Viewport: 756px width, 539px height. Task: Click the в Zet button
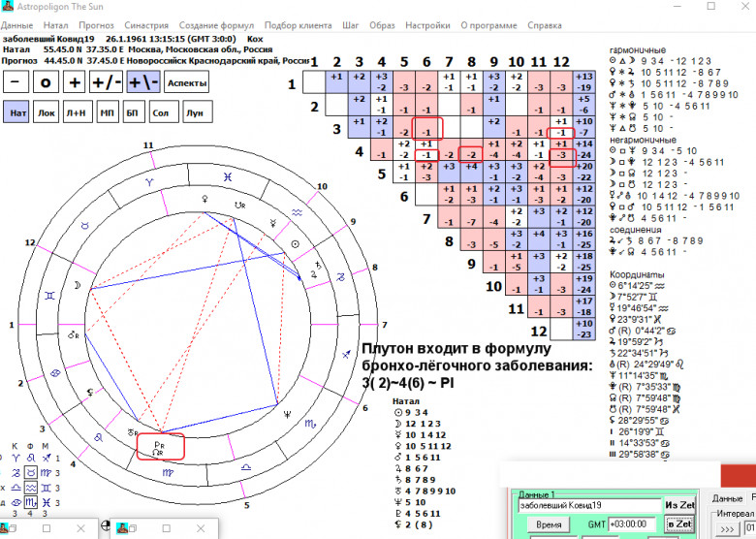679,523
